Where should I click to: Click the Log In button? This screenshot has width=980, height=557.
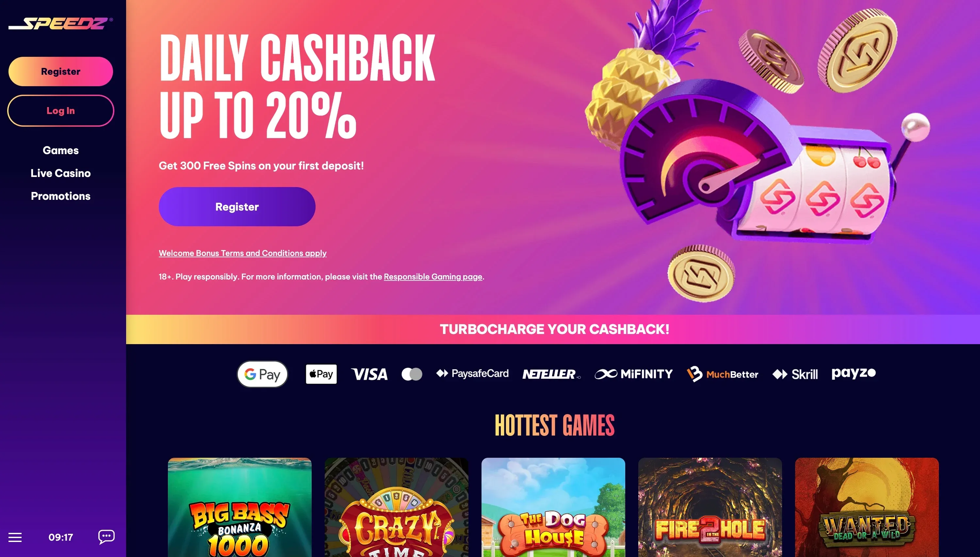[60, 111]
